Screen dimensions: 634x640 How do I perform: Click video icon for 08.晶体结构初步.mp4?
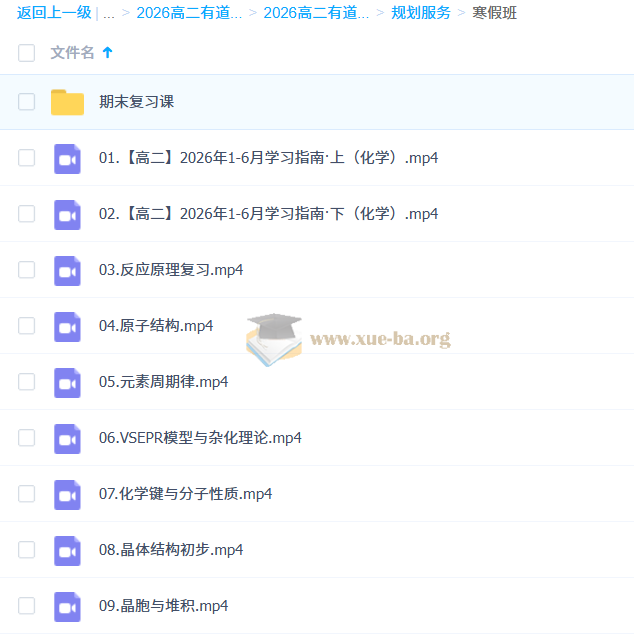coord(67,550)
